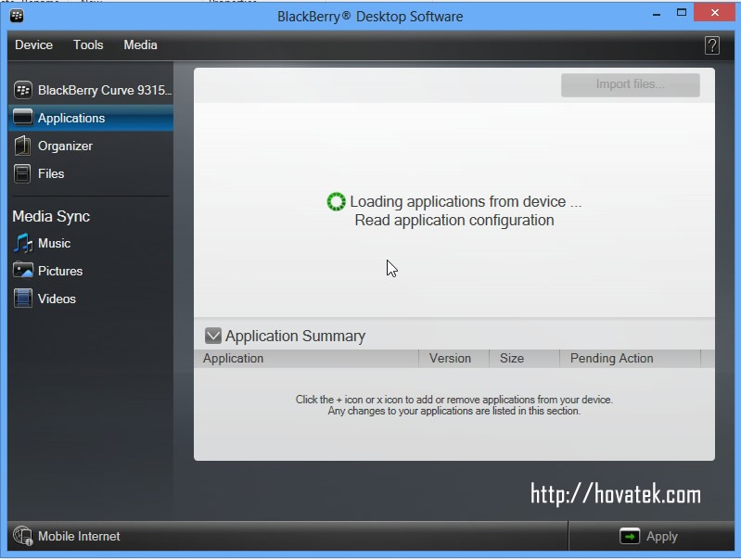
Task: Click the Application Summary title text
Action: pos(295,336)
